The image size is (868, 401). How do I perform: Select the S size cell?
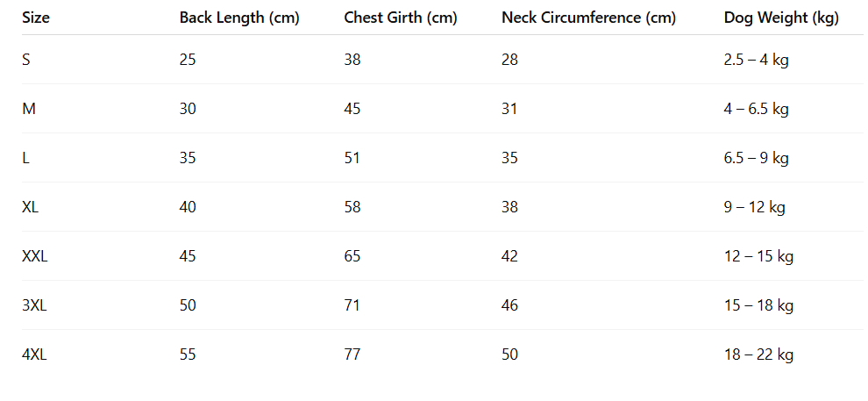(x=26, y=60)
